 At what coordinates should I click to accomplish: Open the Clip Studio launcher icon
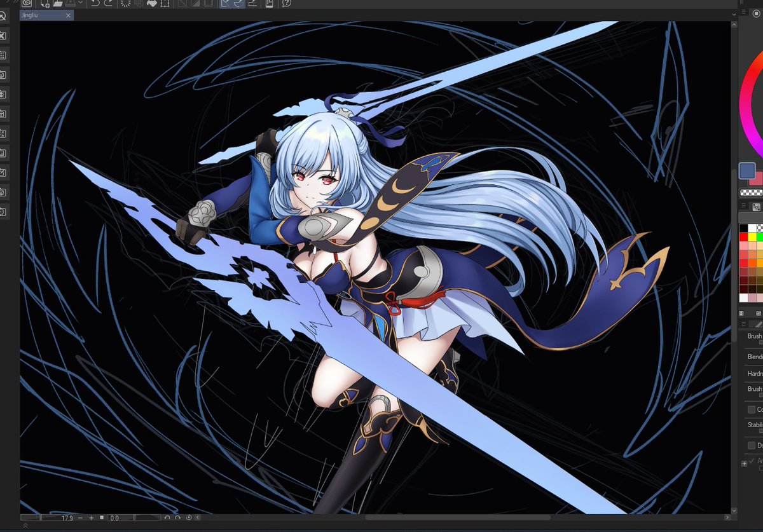pyautogui.click(x=27, y=4)
